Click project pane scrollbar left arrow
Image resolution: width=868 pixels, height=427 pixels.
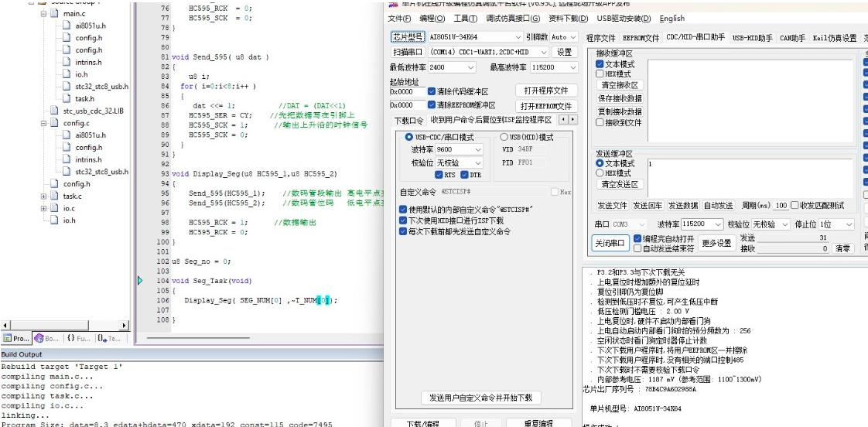click(x=5, y=326)
